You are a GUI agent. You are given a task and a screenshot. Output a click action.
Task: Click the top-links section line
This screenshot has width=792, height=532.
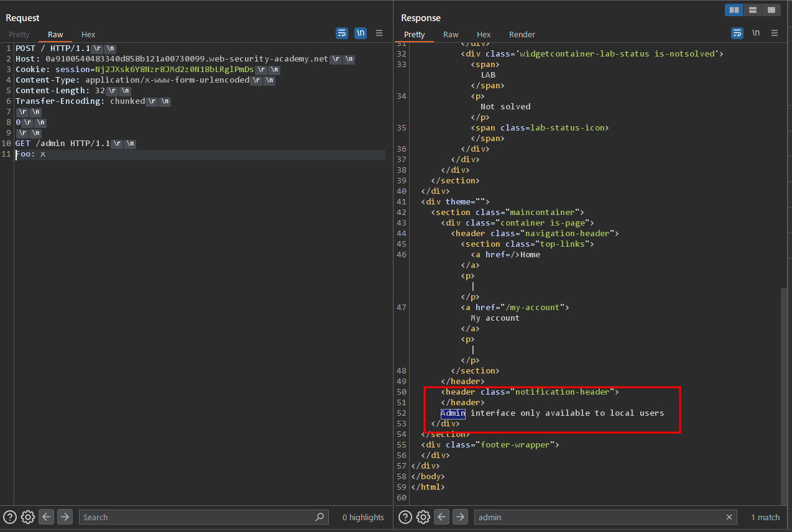click(527, 244)
